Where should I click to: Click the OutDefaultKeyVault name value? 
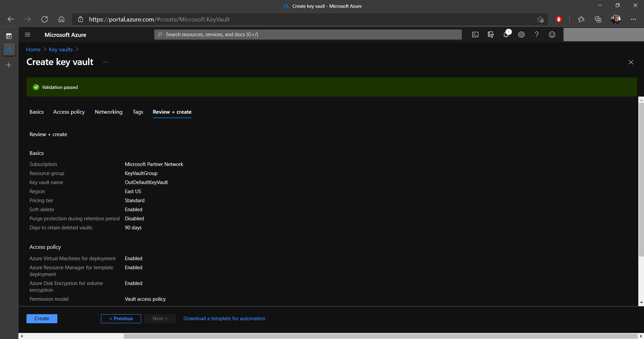click(146, 182)
